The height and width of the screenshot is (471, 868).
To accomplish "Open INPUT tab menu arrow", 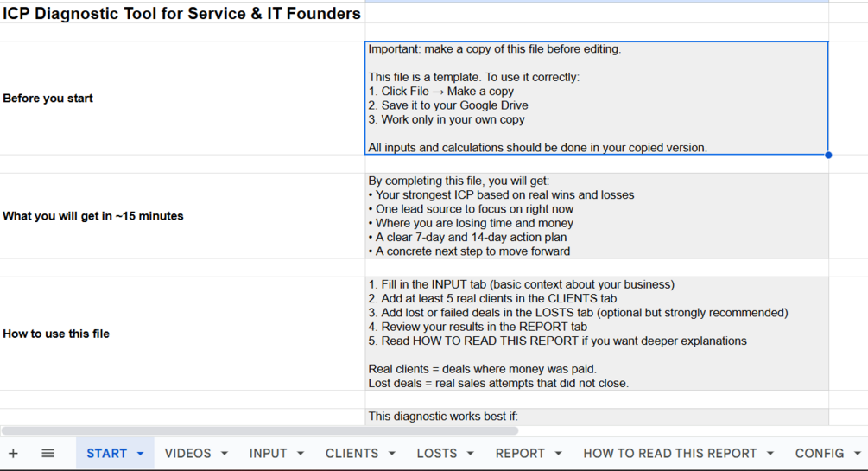I will click(x=301, y=453).
